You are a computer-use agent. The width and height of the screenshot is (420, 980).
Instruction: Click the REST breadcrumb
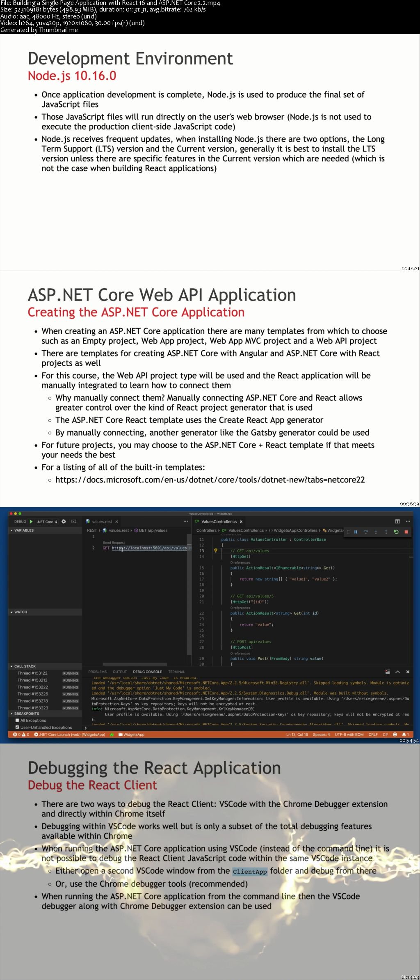(x=92, y=530)
